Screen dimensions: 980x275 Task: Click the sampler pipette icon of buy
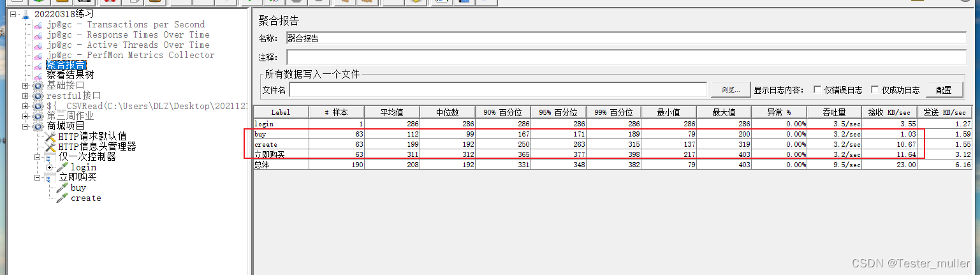click(62, 188)
